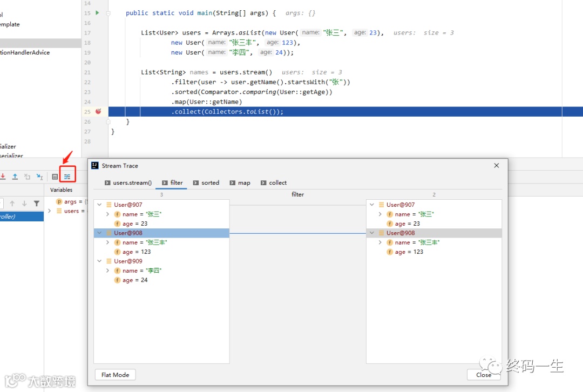Click the frames filter funnel icon
This screenshot has width=583, height=392.
(37, 204)
